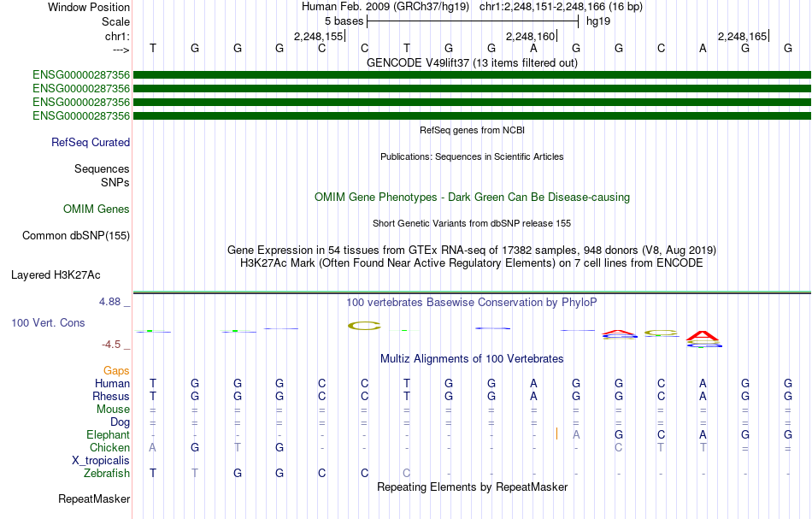Click the olive C PhyloP conservation letter
This screenshot has height=519, width=812.
pos(364,326)
